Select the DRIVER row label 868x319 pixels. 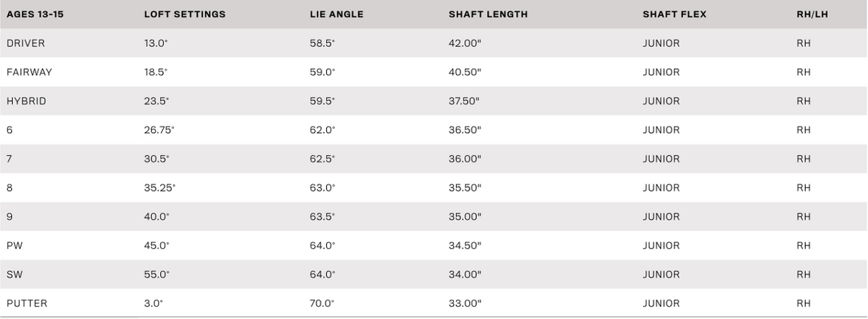(x=26, y=44)
